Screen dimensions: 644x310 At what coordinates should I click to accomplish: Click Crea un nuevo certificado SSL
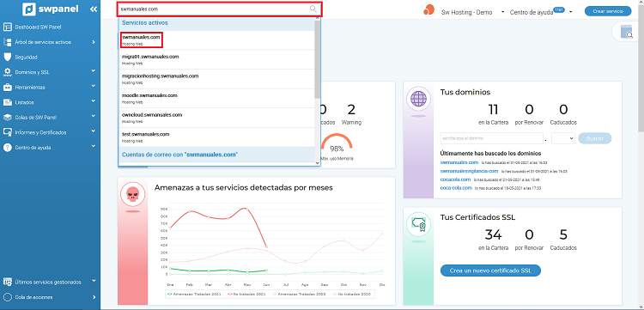(490, 270)
